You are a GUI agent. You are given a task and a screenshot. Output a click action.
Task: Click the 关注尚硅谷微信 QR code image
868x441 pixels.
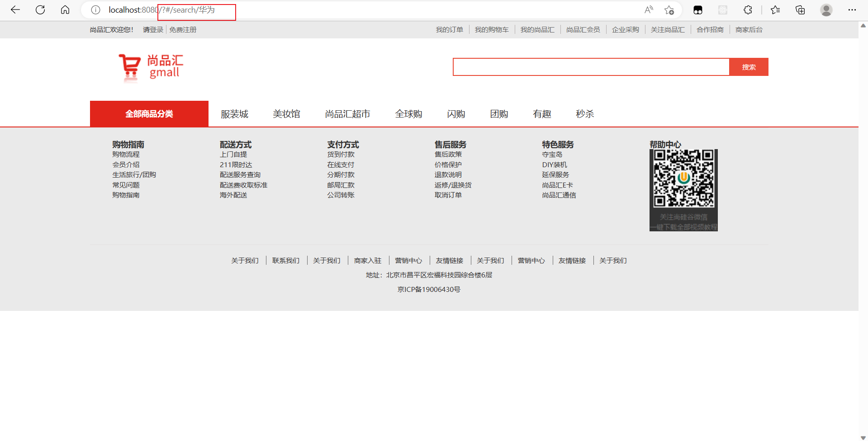tap(683, 190)
